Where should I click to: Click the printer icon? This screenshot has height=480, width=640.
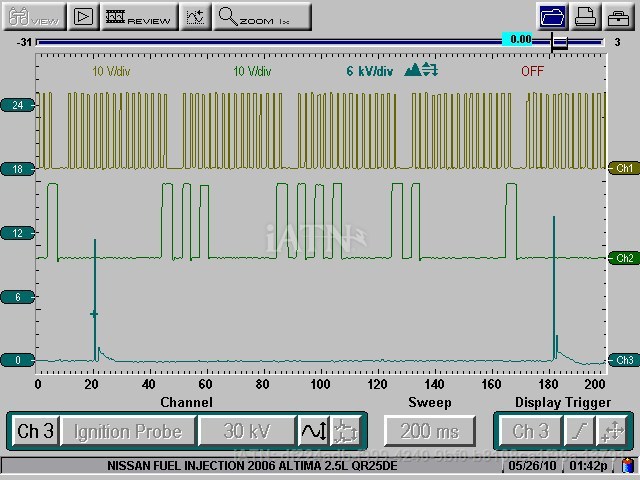pyautogui.click(x=586, y=16)
